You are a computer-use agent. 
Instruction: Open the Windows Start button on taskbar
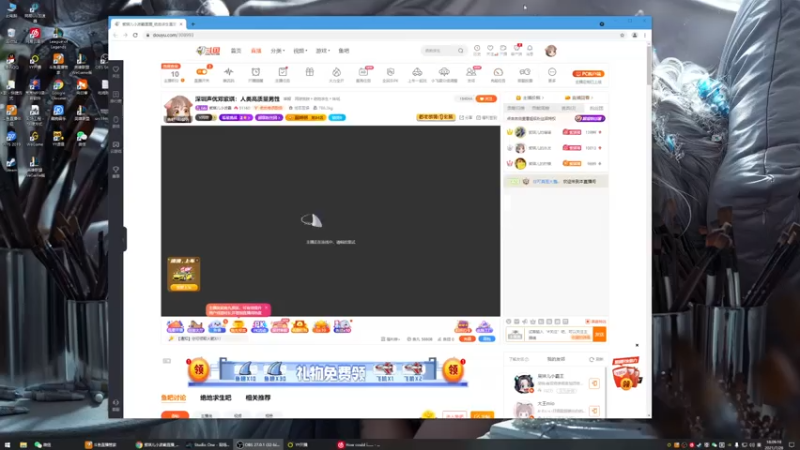coord(7,445)
